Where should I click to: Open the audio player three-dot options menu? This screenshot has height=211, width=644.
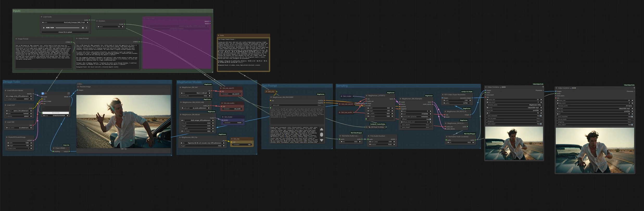coord(86,28)
